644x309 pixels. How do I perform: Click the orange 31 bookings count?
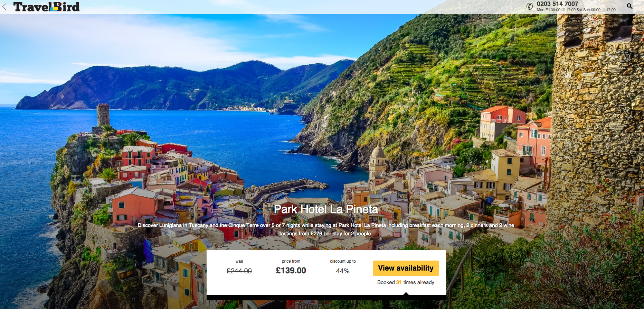399,282
